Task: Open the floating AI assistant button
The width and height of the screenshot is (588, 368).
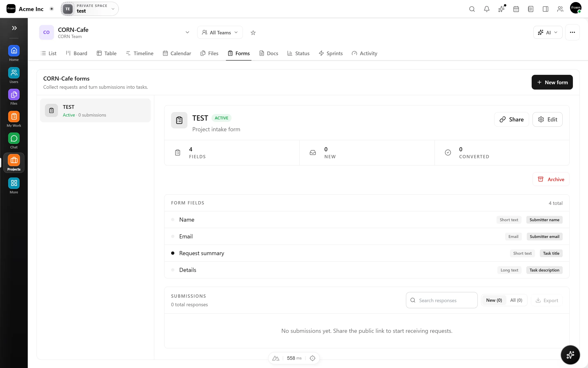Action: (570, 355)
